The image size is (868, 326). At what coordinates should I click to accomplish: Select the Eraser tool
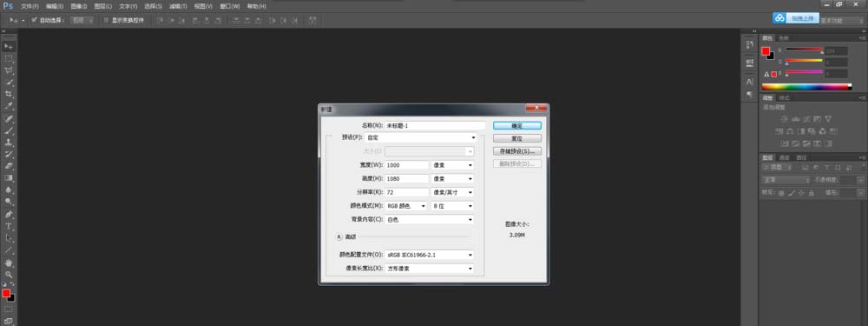[x=9, y=166]
